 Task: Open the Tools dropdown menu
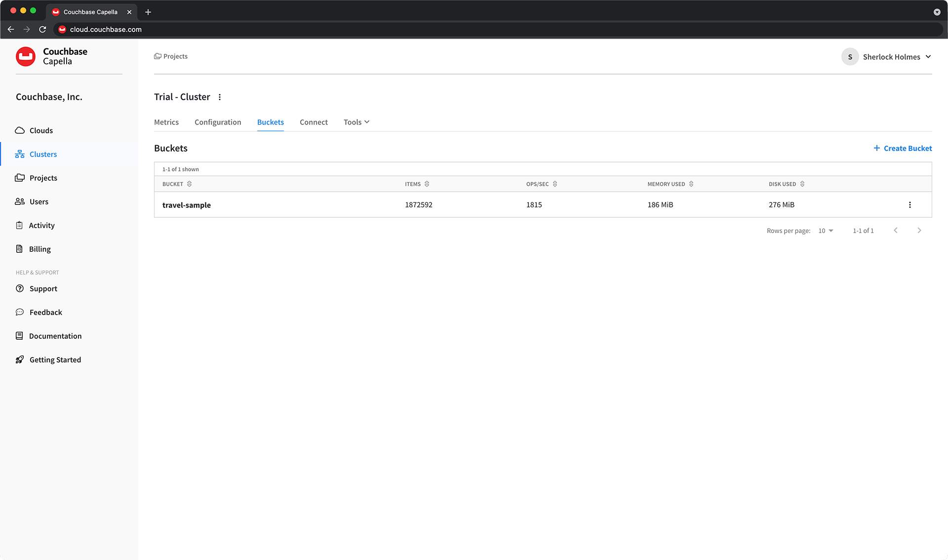coord(356,122)
